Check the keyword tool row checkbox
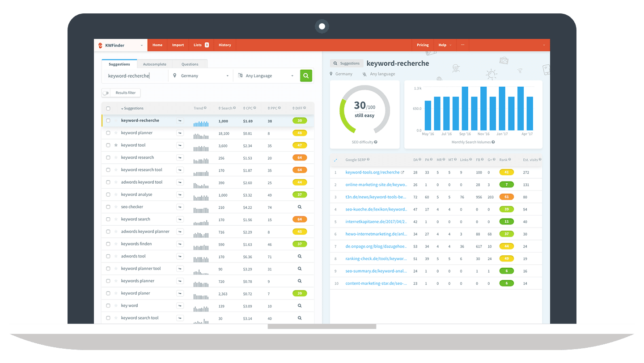The width and height of the screenshot is (644, 363). click(x=108, y=145)
